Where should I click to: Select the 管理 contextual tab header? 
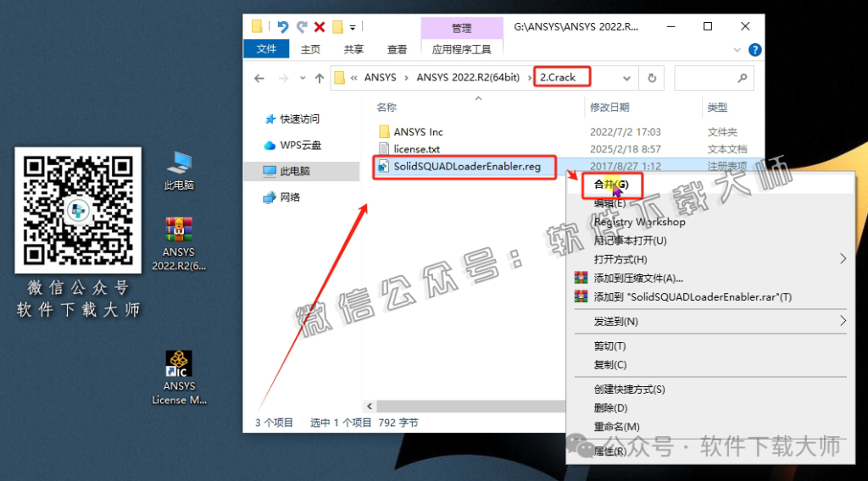tap(462, 28)
